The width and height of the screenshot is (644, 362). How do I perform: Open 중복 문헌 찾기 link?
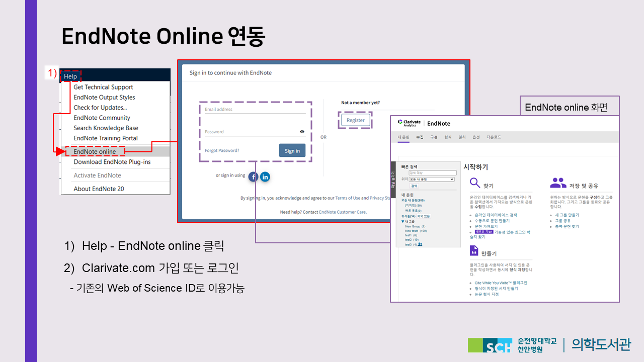[567, 227]
